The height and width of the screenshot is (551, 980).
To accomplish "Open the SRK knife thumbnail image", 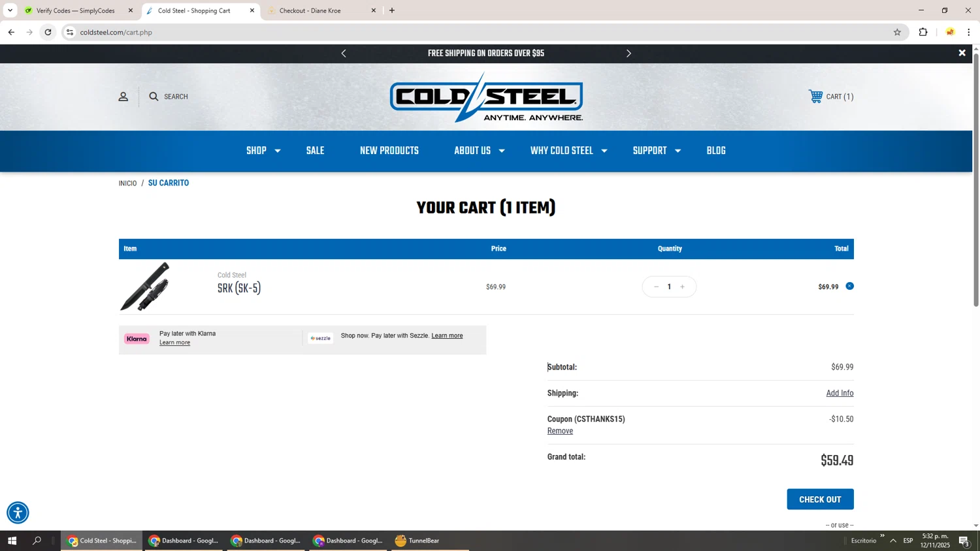I will (x=145, y=287).
